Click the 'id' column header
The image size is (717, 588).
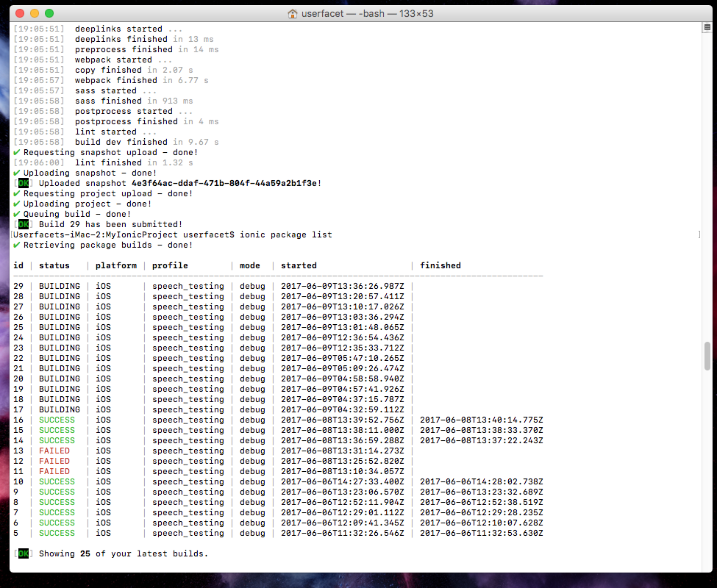tap(18, 265)
